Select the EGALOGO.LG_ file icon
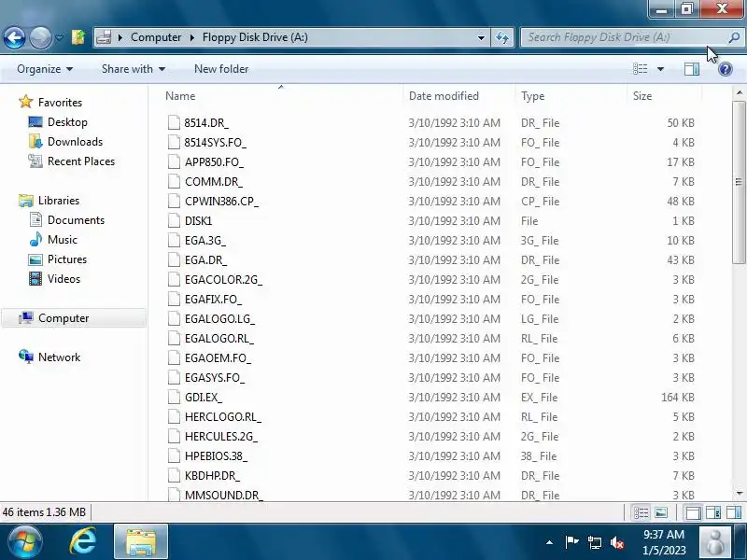This screenshot has height=560, width=747. click(x=174, y=318)
